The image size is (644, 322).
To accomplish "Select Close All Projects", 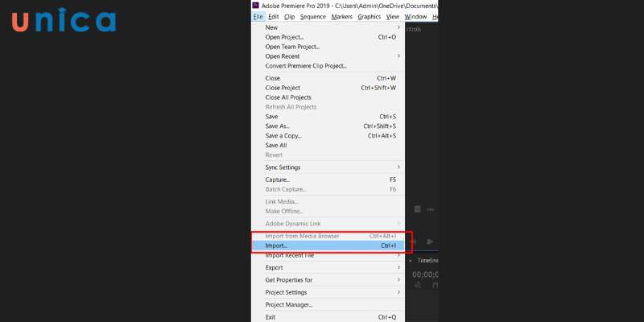I will [328, 97].
